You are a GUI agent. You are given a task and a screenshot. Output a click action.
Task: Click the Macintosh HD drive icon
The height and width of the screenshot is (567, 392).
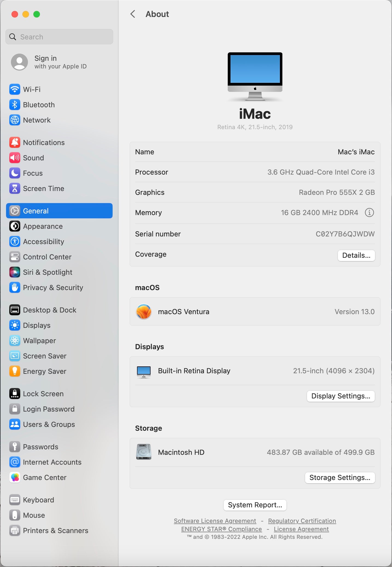point(144,452)
